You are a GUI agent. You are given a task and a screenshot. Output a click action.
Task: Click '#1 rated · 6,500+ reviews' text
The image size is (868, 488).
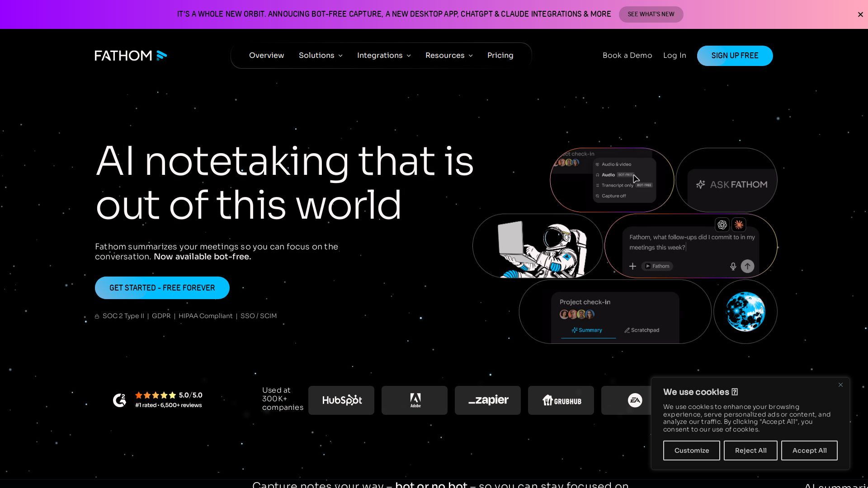click(x=169, y=405)
